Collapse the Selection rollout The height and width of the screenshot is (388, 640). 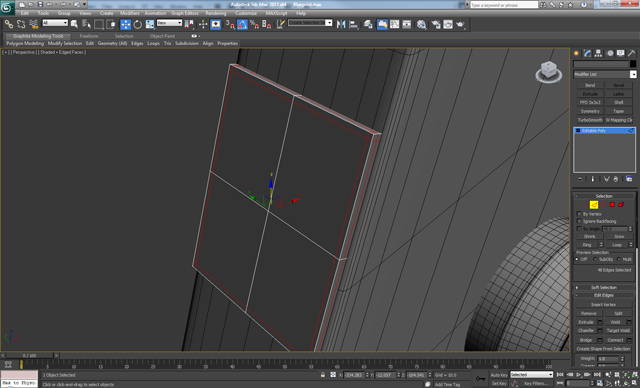point(604,196)
